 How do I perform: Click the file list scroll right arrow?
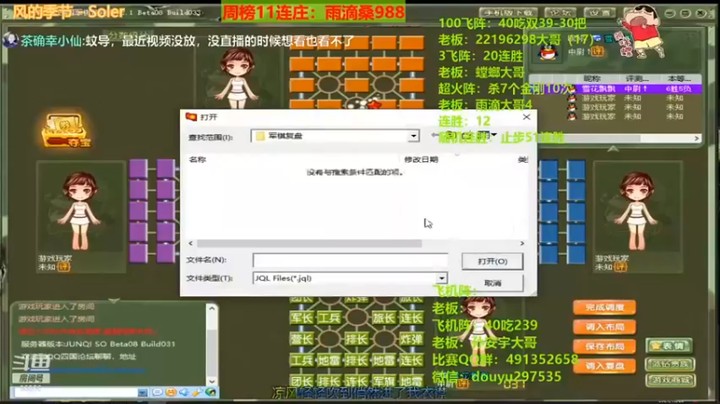click(522, 243)
